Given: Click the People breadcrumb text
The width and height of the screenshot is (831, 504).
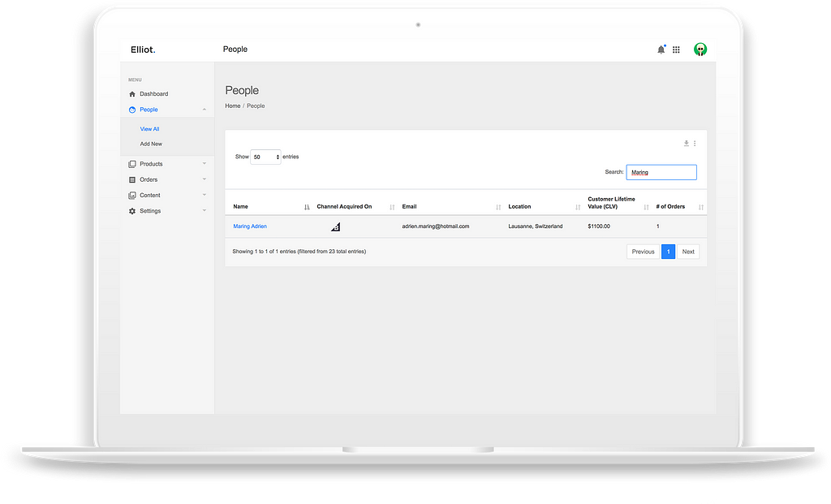Looking at the screenshot, I should [x=256, y=106].
